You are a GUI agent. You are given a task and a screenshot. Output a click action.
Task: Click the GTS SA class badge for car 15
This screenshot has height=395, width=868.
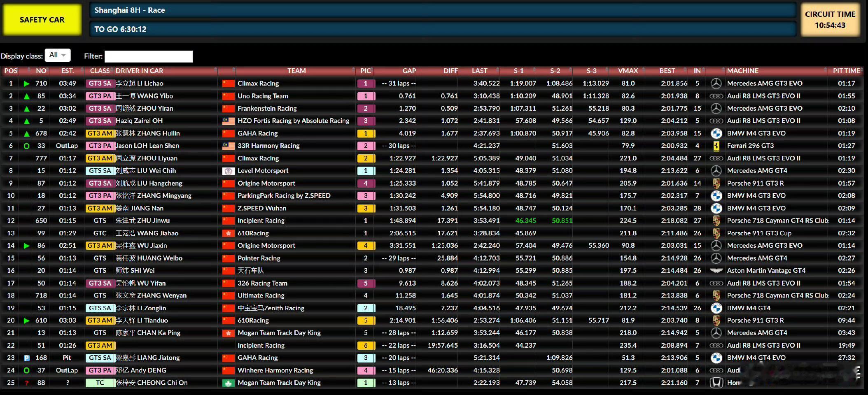point(100,171)
